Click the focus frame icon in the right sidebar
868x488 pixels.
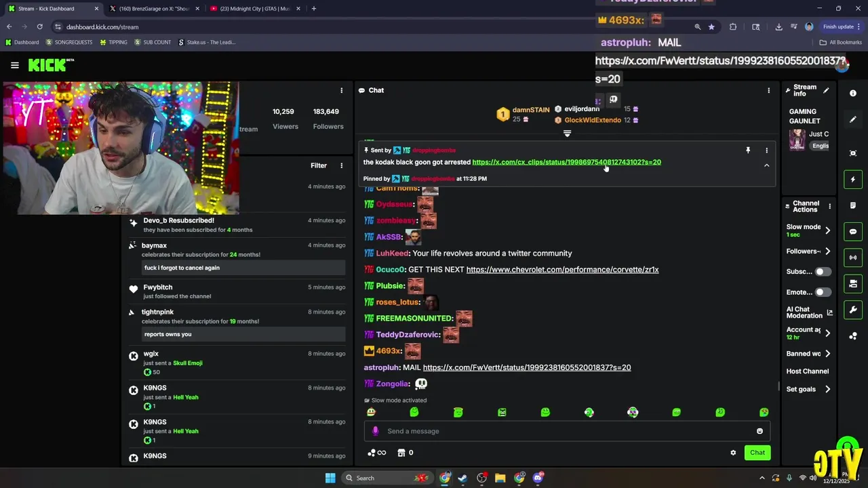click(853, 153)
